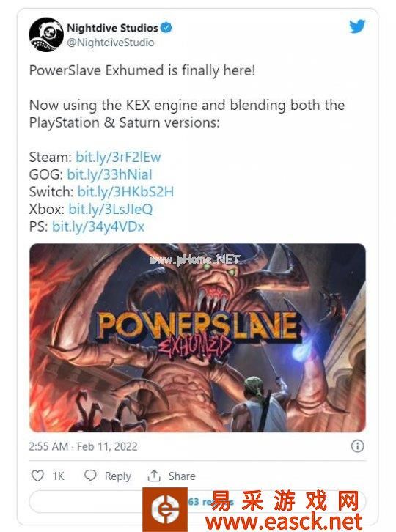
Task: Click the Share text label
Action: point(182,476)
